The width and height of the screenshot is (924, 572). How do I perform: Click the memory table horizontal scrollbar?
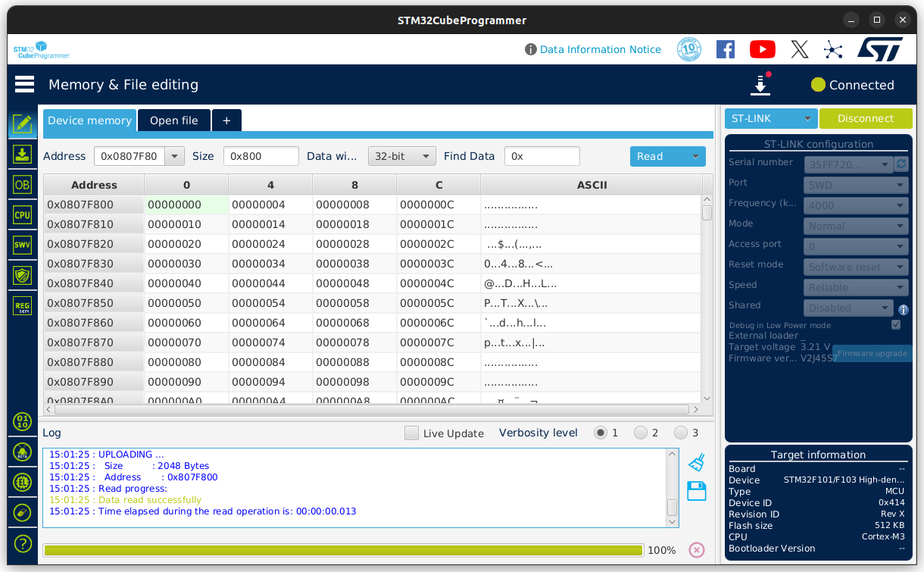(x=372, y=409)
